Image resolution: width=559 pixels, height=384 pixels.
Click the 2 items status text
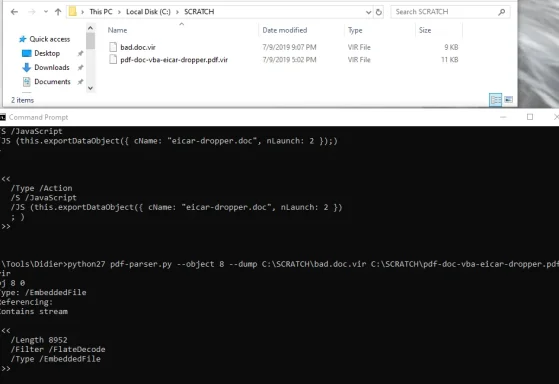point(22,100)
